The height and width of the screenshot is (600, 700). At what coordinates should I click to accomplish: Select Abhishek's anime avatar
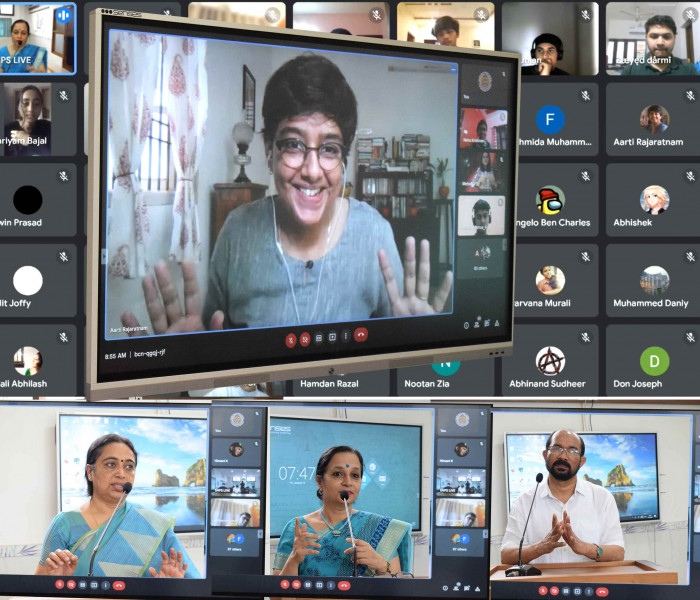(654, 200)
